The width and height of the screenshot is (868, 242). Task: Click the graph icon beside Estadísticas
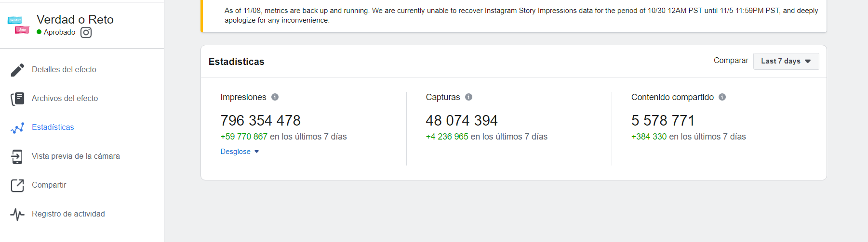coord(17,127)
